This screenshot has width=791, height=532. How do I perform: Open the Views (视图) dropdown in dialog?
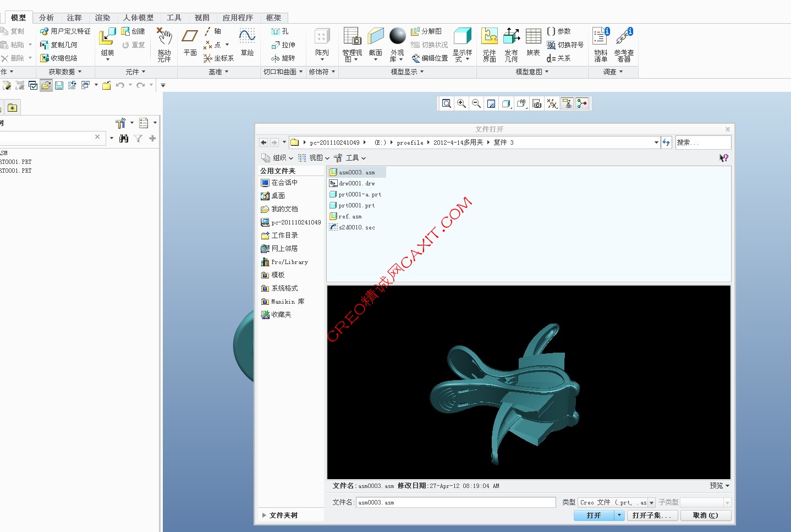coord(314,158)
